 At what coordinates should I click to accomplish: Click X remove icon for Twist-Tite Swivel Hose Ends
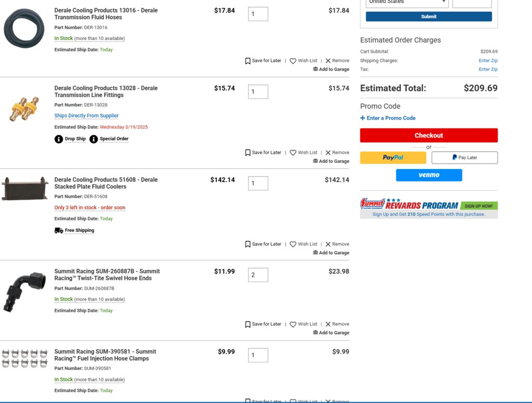[328, 324]
